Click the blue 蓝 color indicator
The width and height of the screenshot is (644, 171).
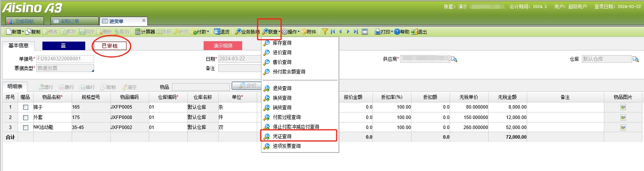pyautogui.click(x=64, y=45)
